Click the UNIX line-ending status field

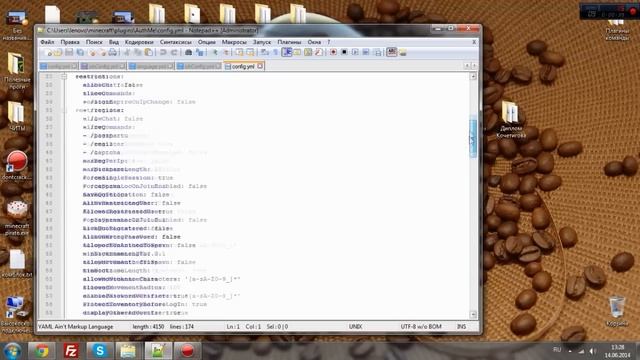355,327
